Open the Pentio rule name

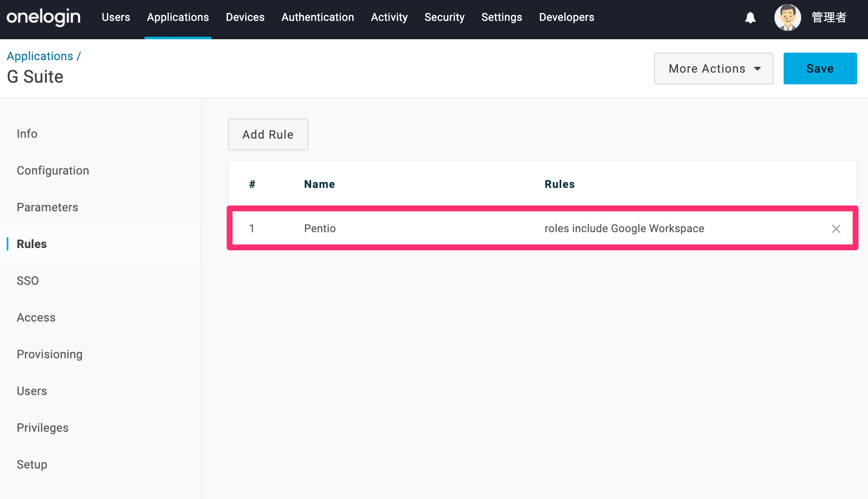pos(320,228)
